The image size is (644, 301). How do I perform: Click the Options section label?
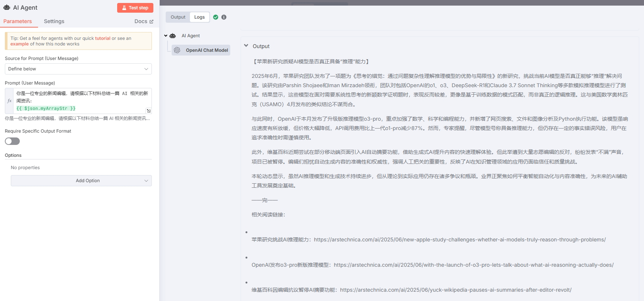click(13, 155)
